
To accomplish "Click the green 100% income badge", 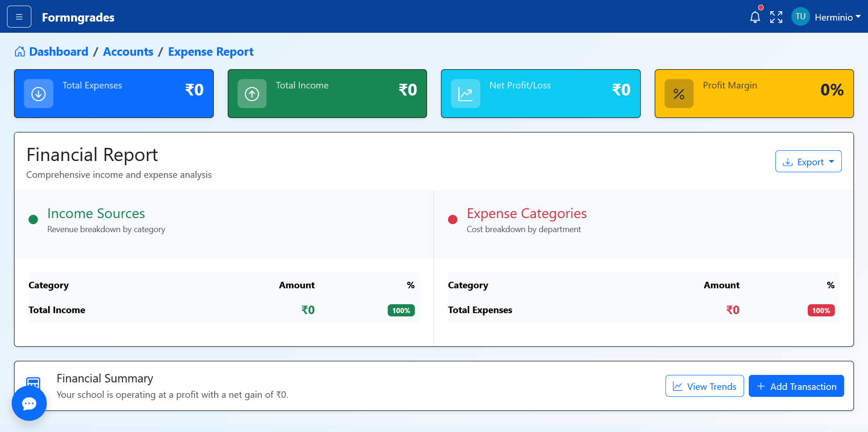I will point(401,310).
